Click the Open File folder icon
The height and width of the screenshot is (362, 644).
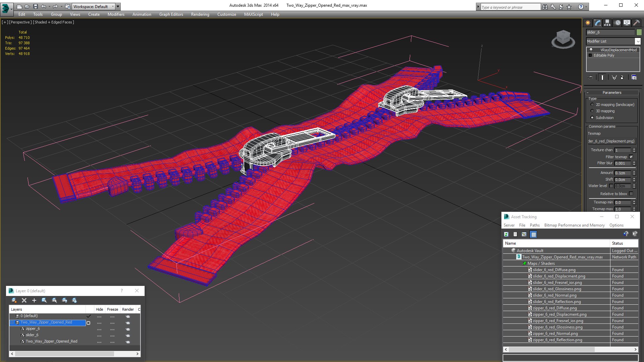pyautogui.click(x=27, y=6)
